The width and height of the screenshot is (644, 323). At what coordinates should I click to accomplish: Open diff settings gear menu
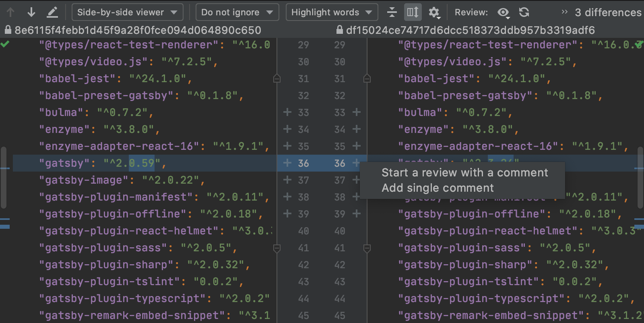pos(434,12)
